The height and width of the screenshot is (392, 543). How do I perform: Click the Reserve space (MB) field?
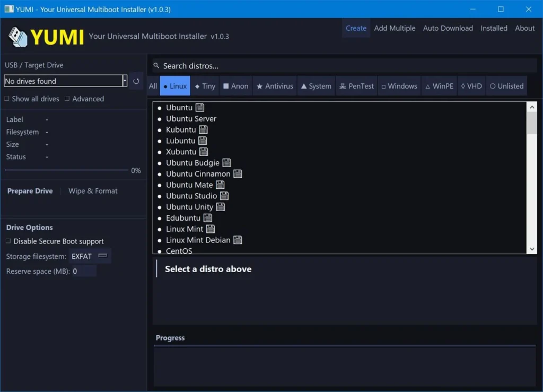pos(84,271)
